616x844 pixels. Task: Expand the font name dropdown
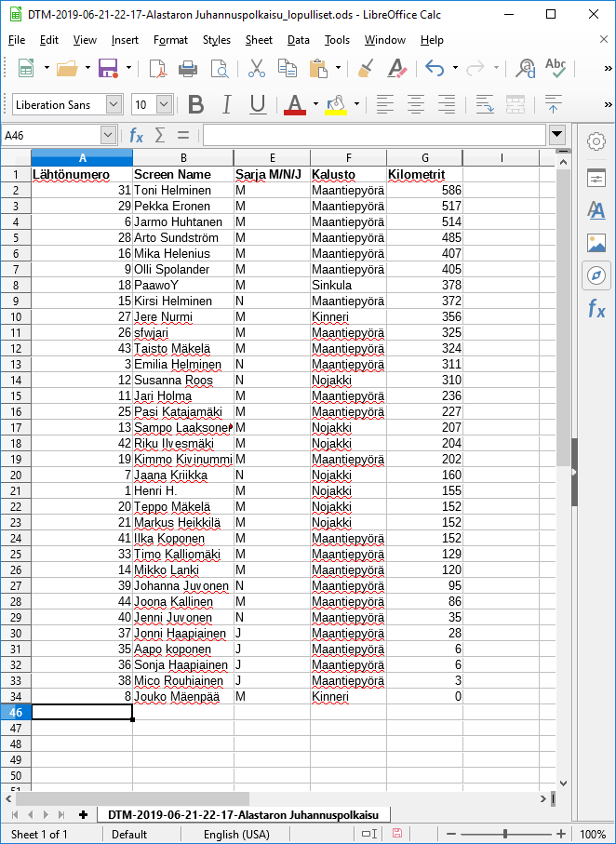pyautogui.click(x=114, y=104)
